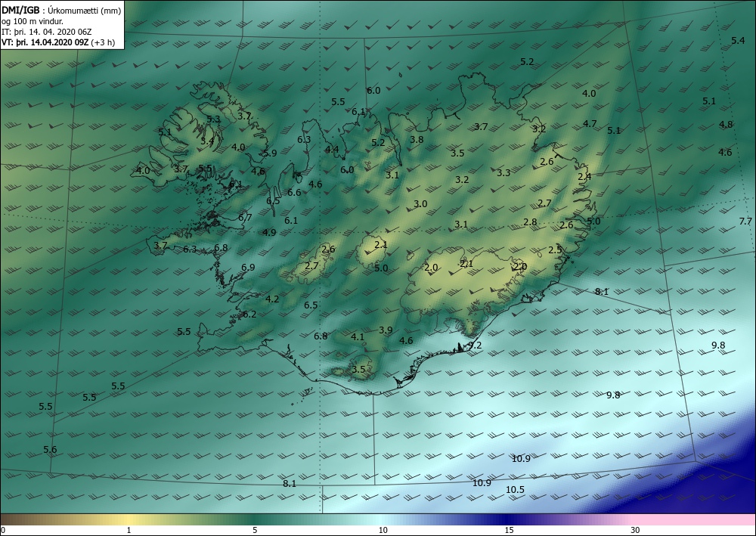Click the 2.4 value on the east coast
This screenshot has width=756, height=536.
click(x=584, y=177)
